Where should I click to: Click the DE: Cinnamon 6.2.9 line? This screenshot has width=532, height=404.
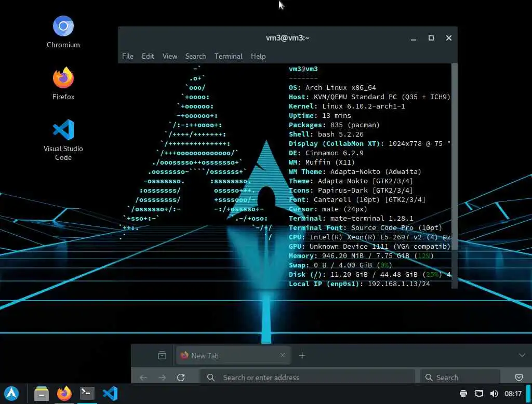(x=326, y=153)
